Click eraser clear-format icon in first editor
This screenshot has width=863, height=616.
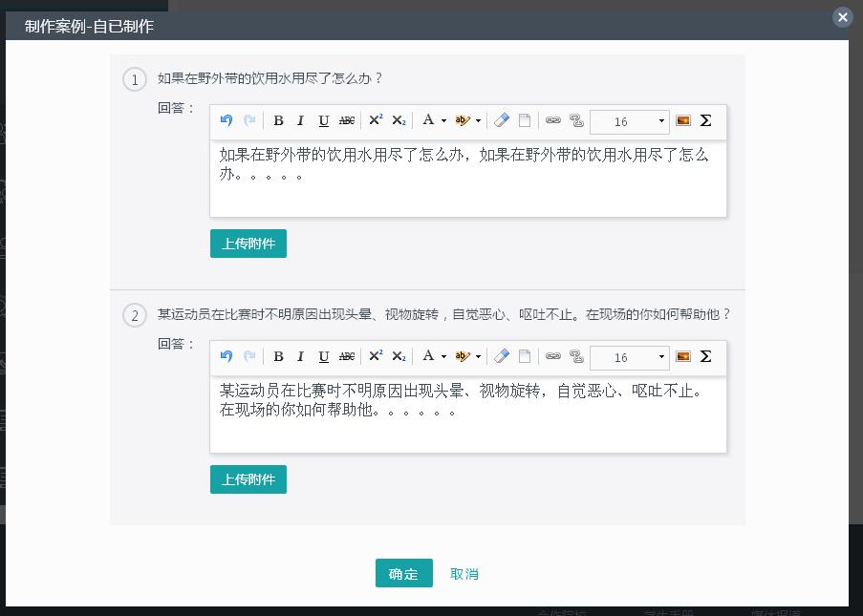[502, 120]
